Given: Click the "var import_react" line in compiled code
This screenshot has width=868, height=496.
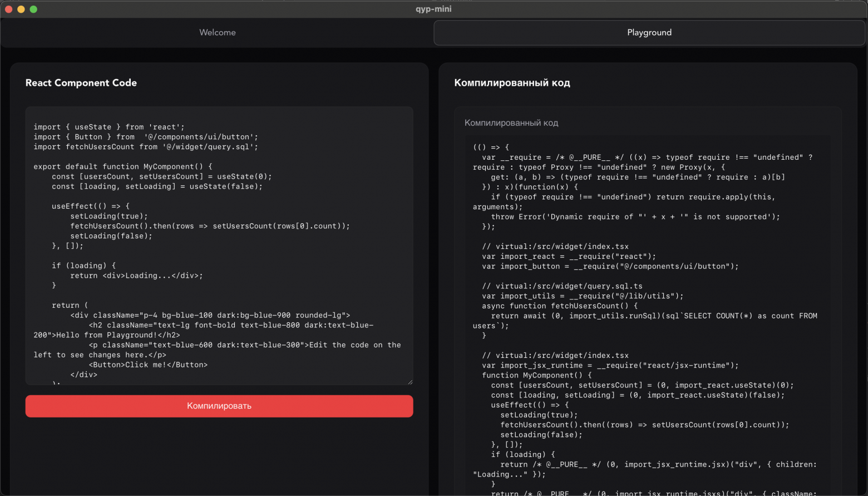Looking at the screenshot, I should (x=569, y=257).
